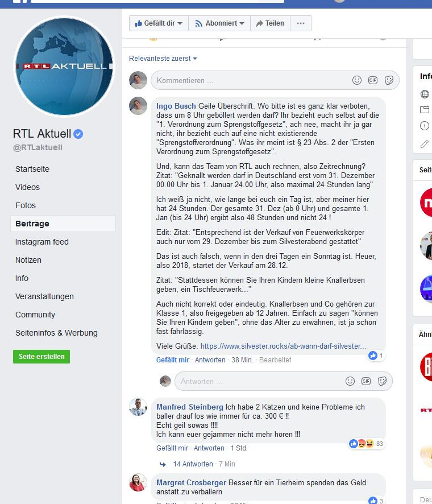Add emoji to the Antworten reply field
Screen dimensions: 432x504
click(x=350, y=381)
